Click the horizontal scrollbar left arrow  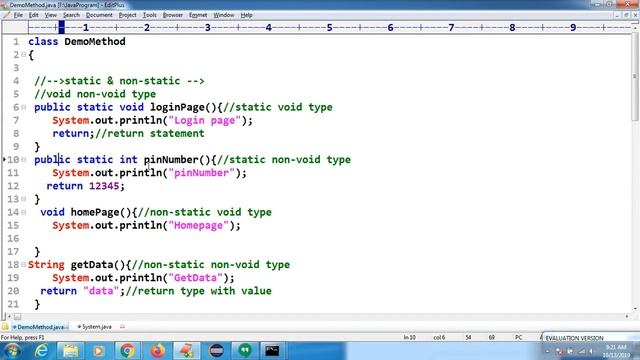(x=9, y=316)
